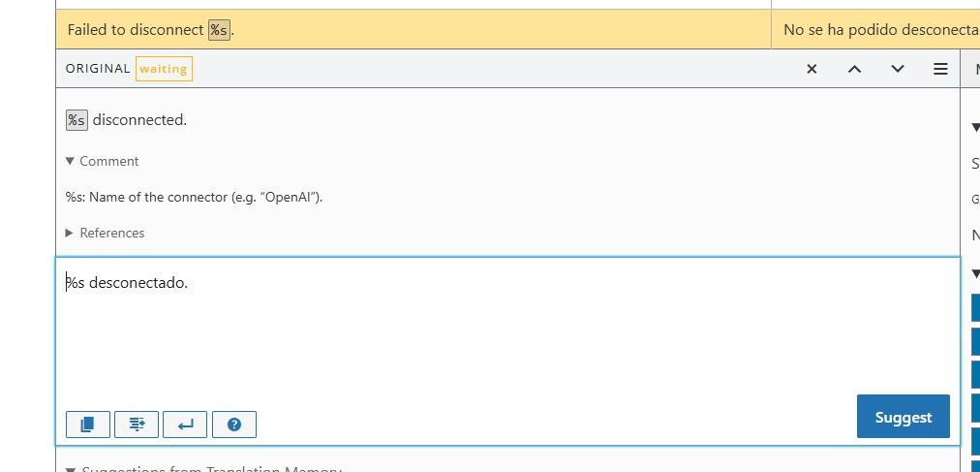Go to previous string with up chevron
The height and width of the screenshot is (472, 980).
pyautogui.click(x=854, y=69)
